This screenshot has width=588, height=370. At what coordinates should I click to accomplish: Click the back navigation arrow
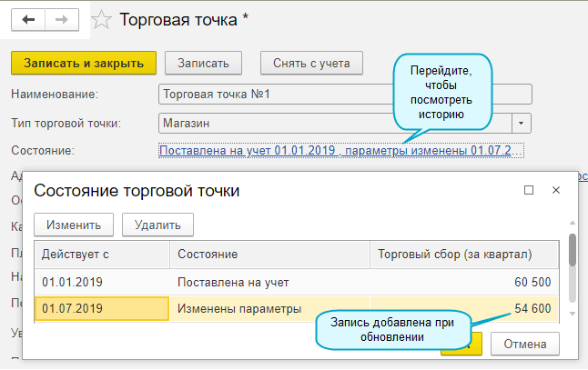pyautogui.click(x=27, y=19)
